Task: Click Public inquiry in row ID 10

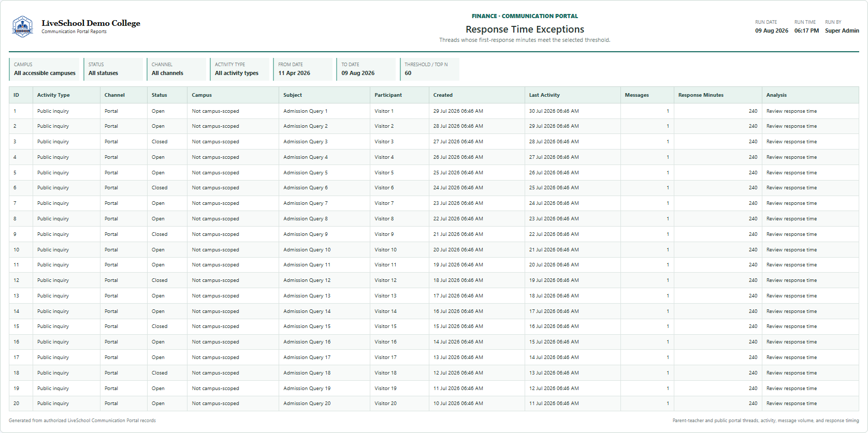Action: pyautogui.click(x=53, y=250)
